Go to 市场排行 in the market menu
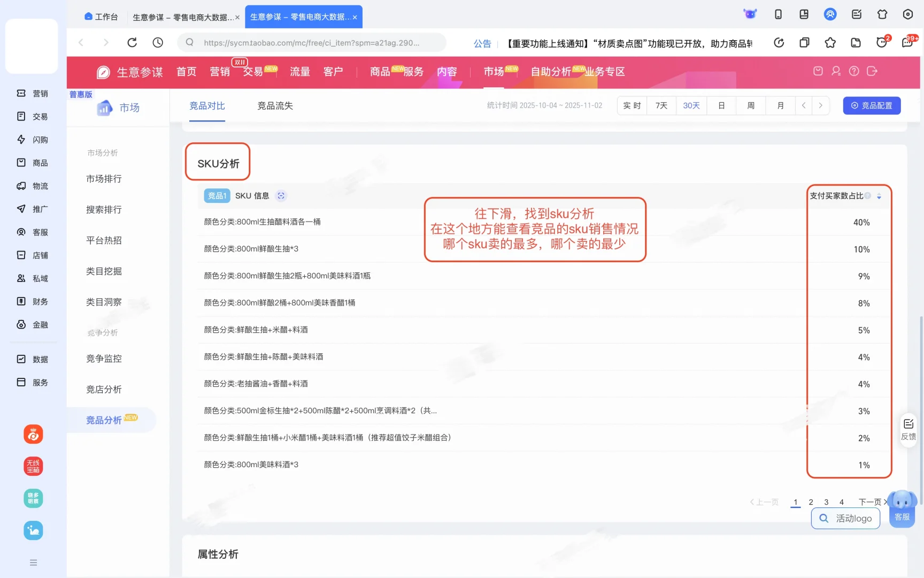Viewport: 924px width, 578px height. click(104, 179)
